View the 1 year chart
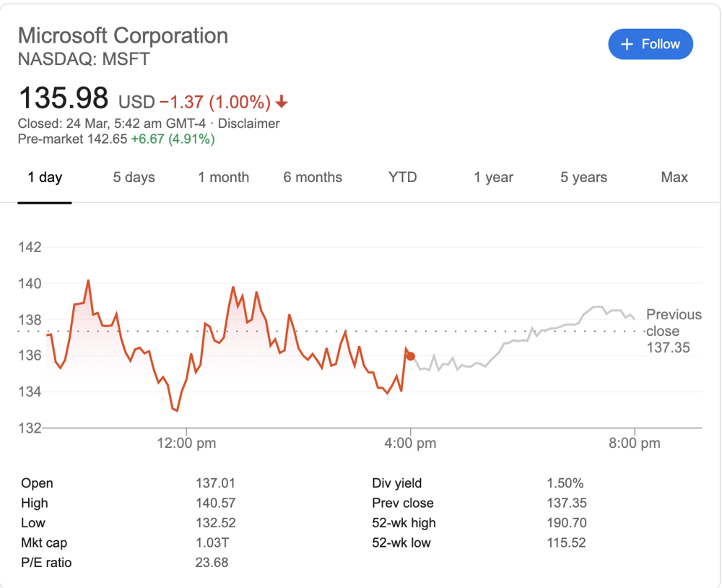 pos(494,178)
